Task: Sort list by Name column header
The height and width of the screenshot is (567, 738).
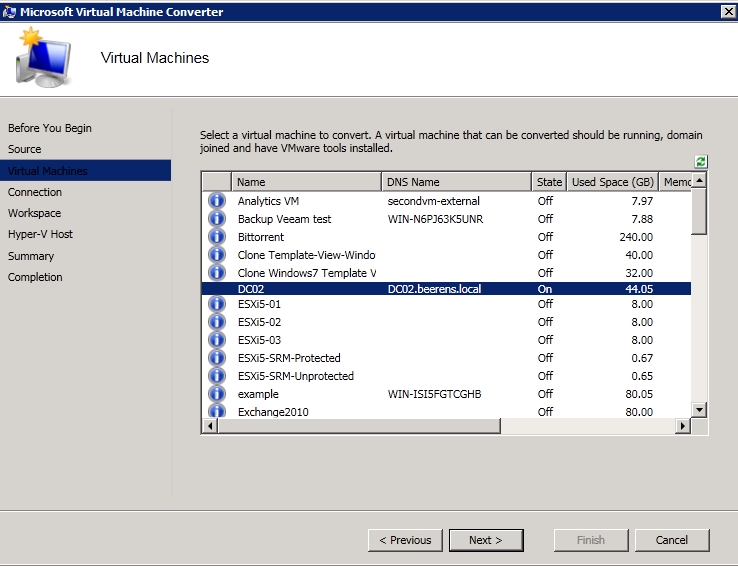Action: point(306,182)
